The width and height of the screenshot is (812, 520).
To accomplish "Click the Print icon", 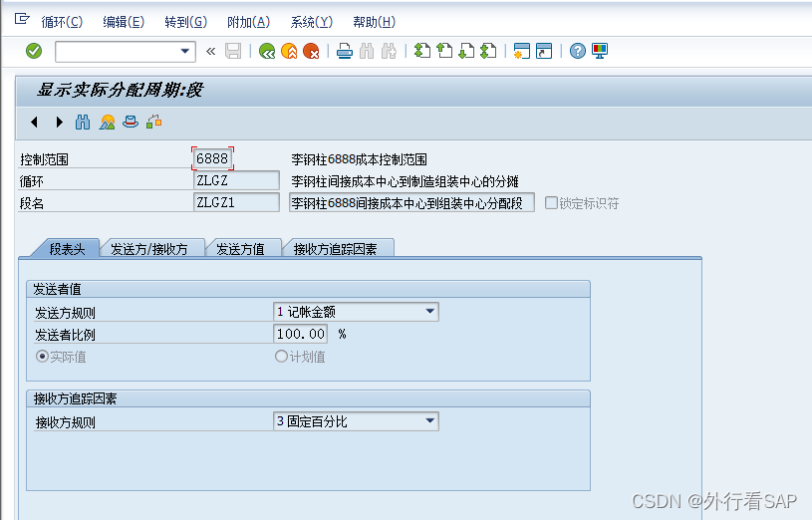I will [345, 51].
